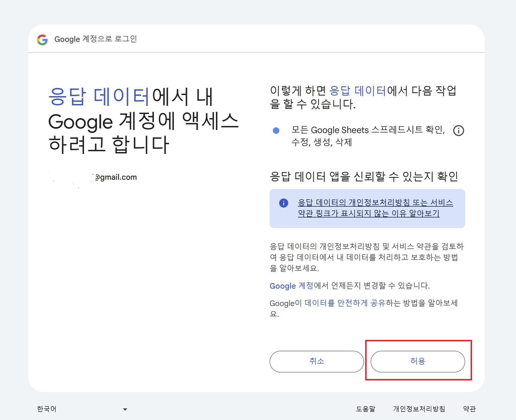This screenshot has width=516, height=420.
Task: Open link explaining missing privacy policy and terms
Action: 375,208
